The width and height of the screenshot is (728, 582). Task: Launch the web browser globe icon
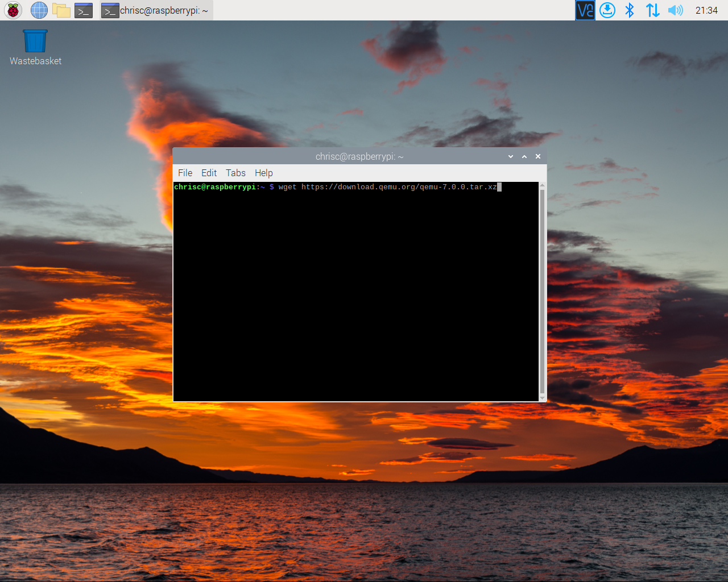point(39,10)
